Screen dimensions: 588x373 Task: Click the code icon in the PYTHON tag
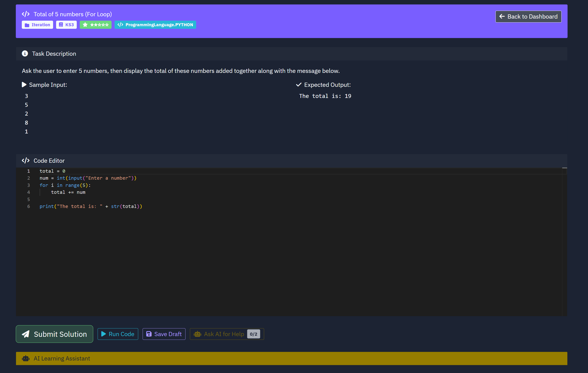(120, 24)
